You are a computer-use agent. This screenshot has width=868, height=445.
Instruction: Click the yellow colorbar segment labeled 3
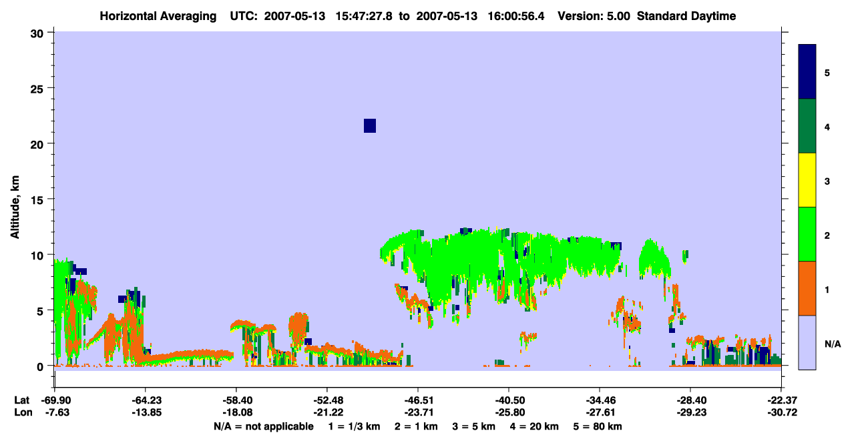pyautogui.click(x=807, y=180)
